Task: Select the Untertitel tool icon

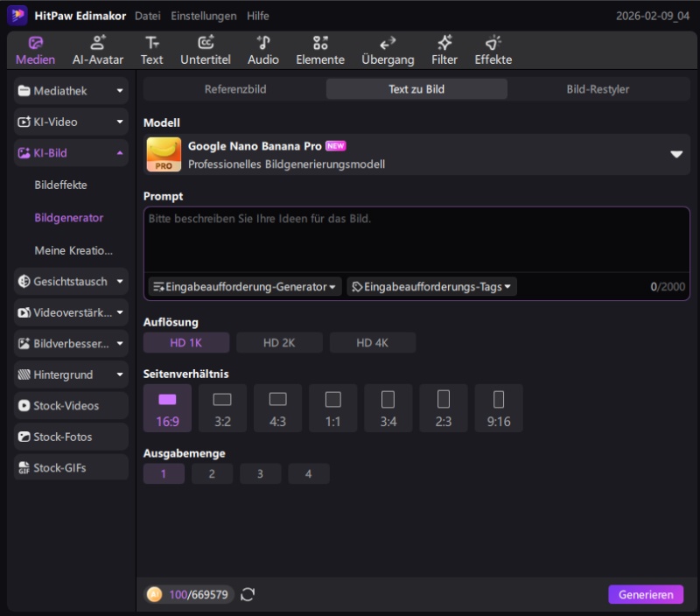Action: click(x=206, y=50)
